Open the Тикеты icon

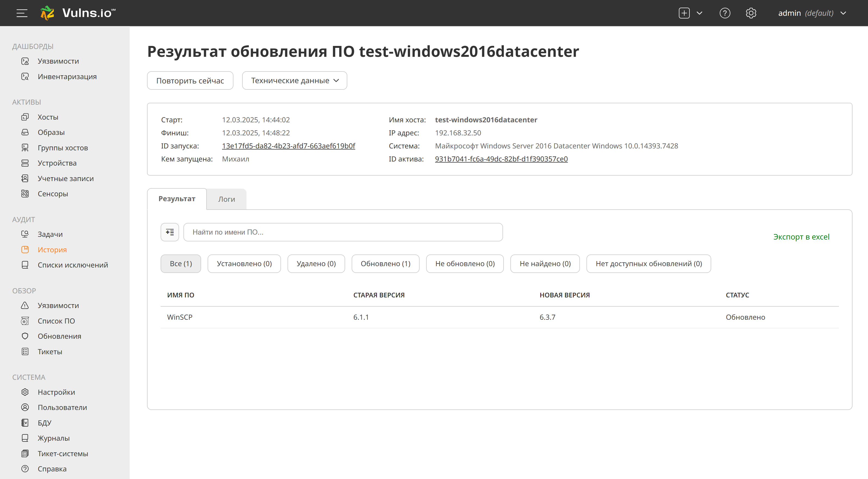click(25, 352)
